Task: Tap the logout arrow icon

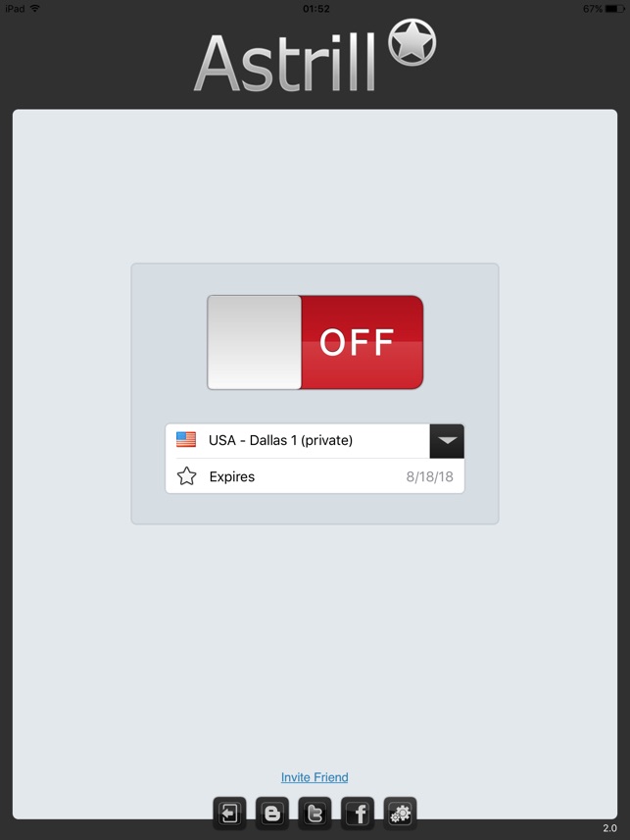Action: click(229, 814)
